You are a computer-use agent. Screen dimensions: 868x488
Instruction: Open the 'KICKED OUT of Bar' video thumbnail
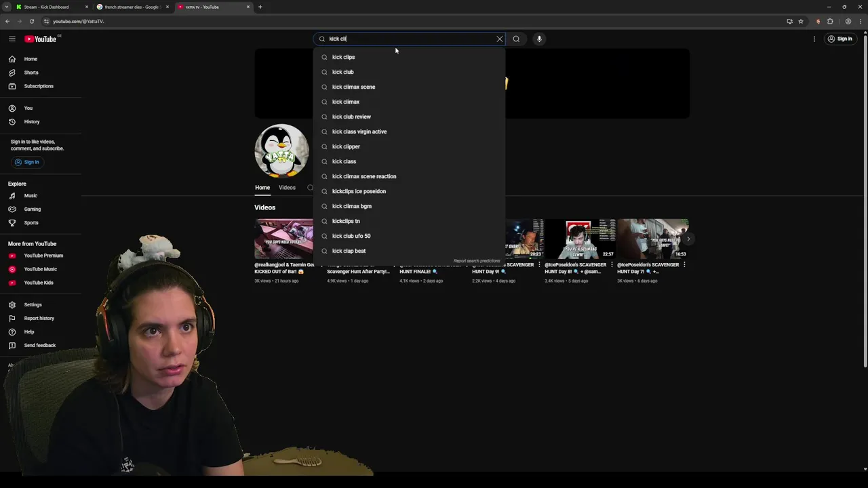[283, 239]
